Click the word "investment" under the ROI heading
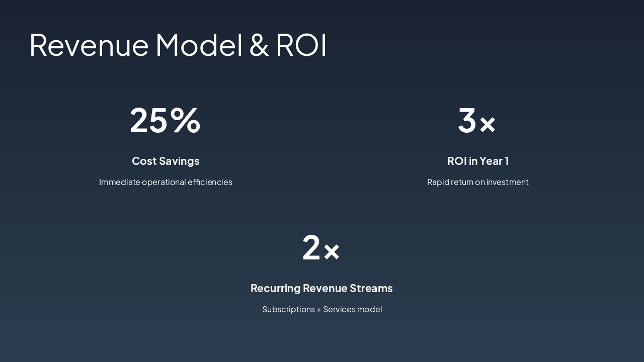The image size is (644, 362). click(507, 182)
